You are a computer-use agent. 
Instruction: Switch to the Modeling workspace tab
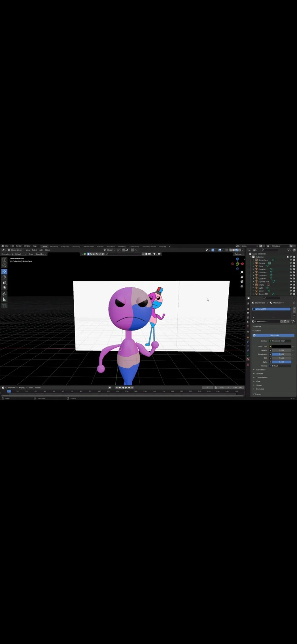pyautogui.click(x=54, y=246)
